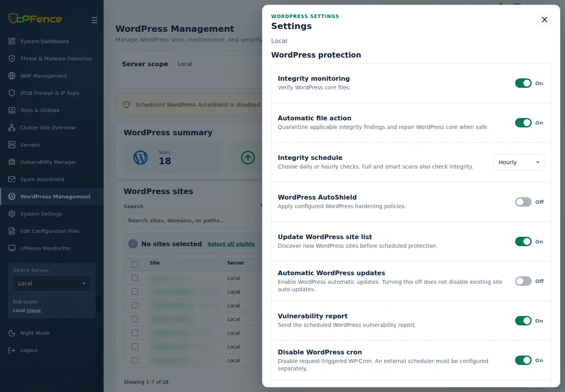Open the Integrity schedule Hourly dropdown
This screenshot has height=392, width=565.
[519, 162]
